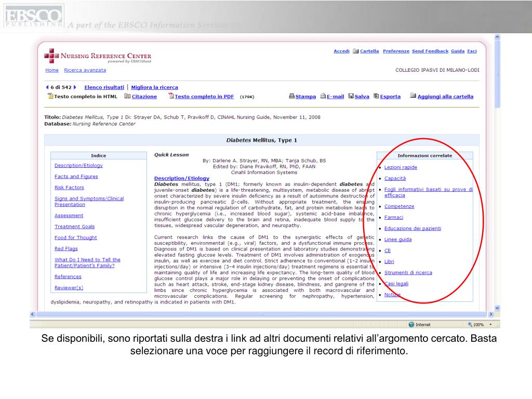This screenshot has width=532, height=399.
Task: Jump to Assessment section
Action: 69,216
